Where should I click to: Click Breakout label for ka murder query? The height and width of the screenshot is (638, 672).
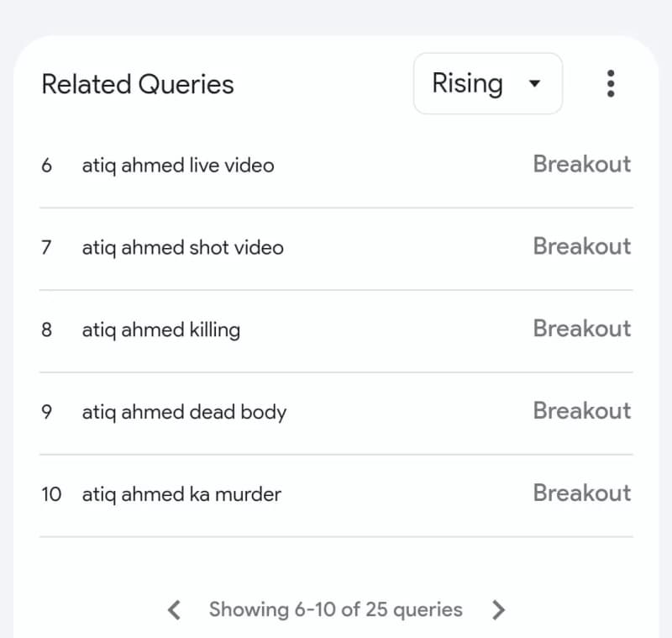[581, 493]
